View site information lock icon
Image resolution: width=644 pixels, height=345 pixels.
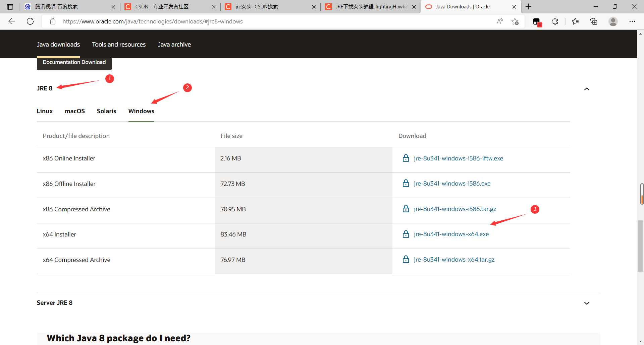coord(53,21)
